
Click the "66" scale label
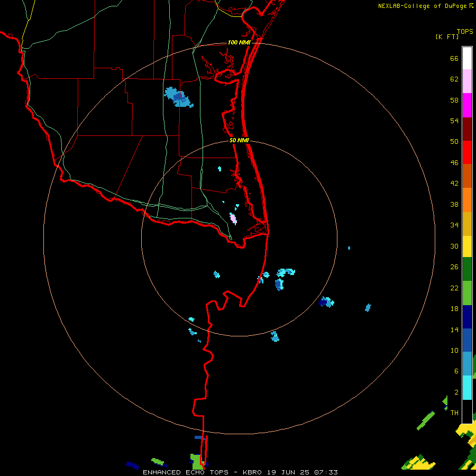(454, 58)
